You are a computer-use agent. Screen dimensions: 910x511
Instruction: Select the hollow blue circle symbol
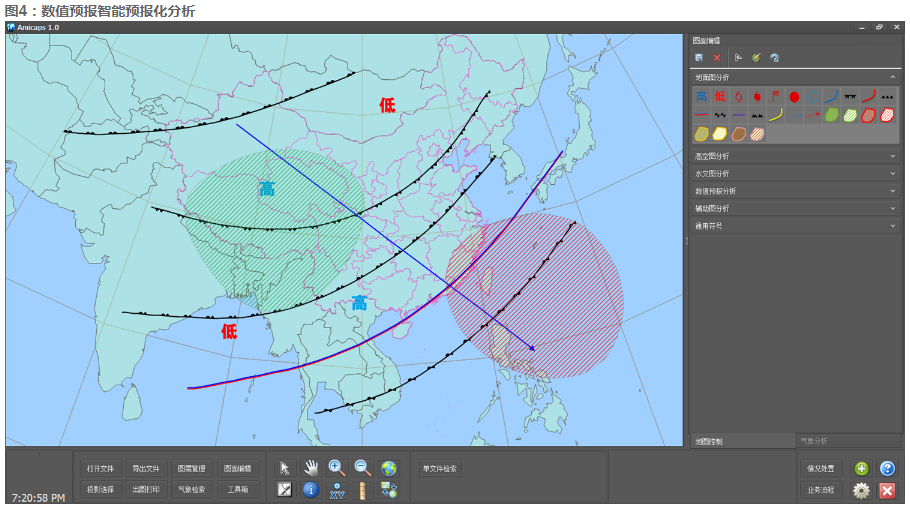pyautogui.click(x=813, y=96)
